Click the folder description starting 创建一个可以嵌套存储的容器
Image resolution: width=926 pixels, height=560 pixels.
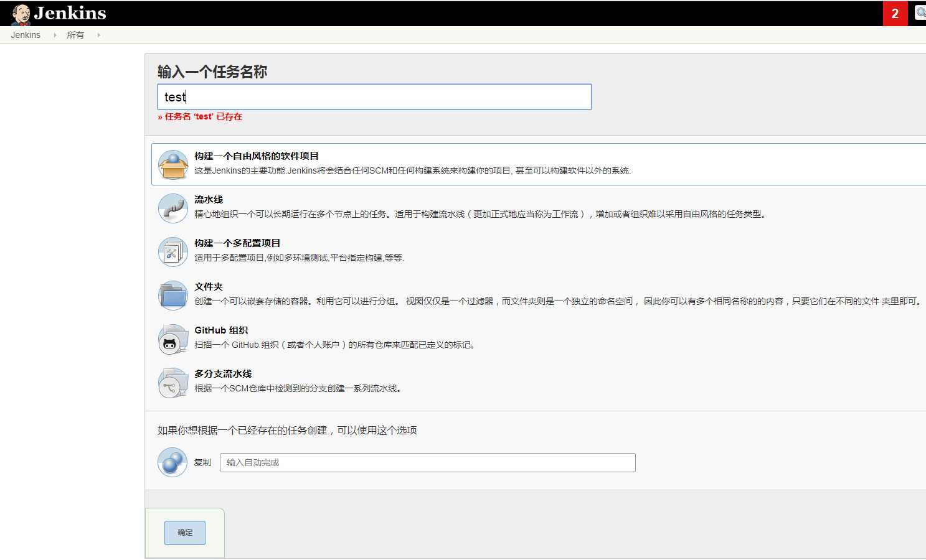click(x=558, y=301)
